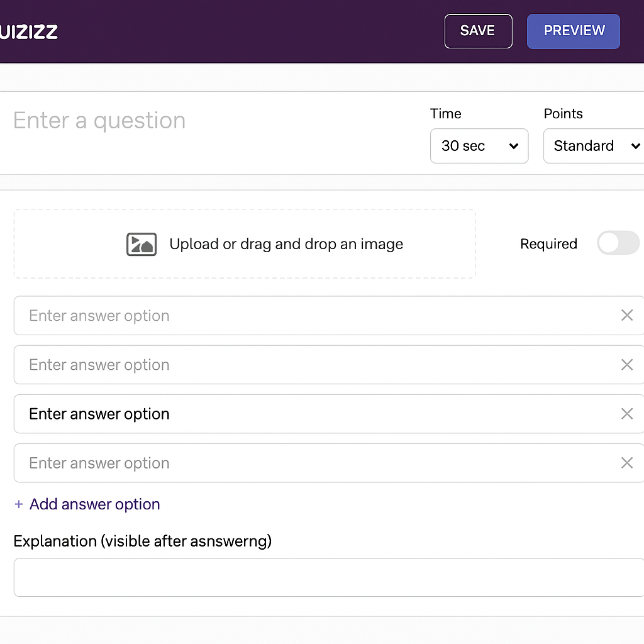Click the Time label
Viewport: 644px width, 644px height.
(445, 114)
